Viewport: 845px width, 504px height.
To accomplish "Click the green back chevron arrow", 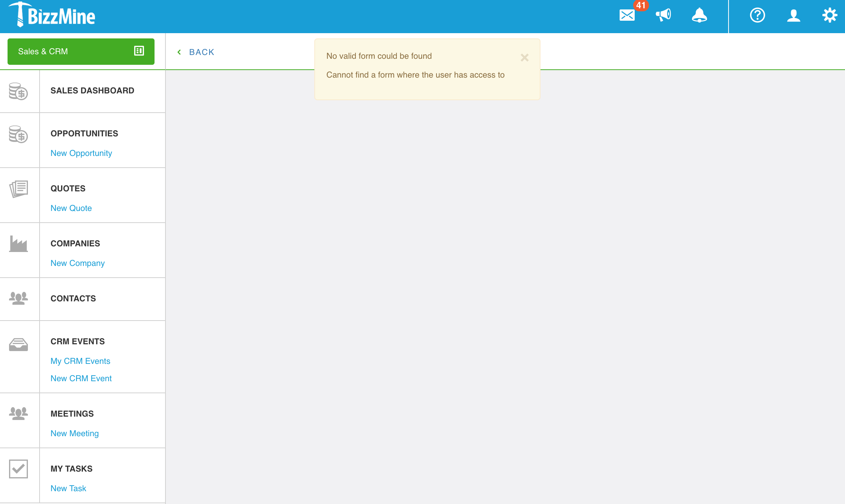I will 179,52.
